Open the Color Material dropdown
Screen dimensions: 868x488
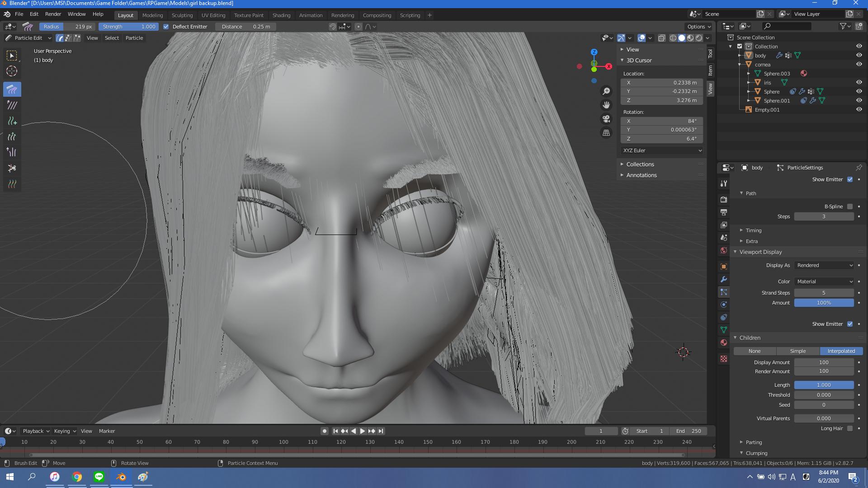[824, 282]
